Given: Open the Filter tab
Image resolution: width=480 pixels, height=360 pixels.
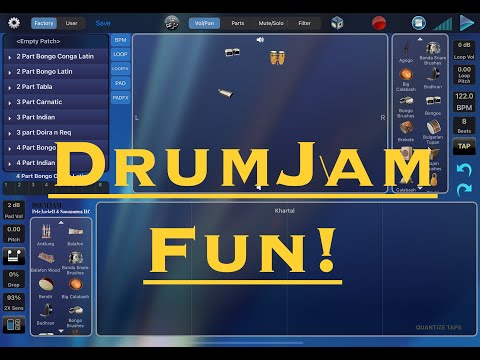Looking at the screenshot, I should (x=305, y=23).
